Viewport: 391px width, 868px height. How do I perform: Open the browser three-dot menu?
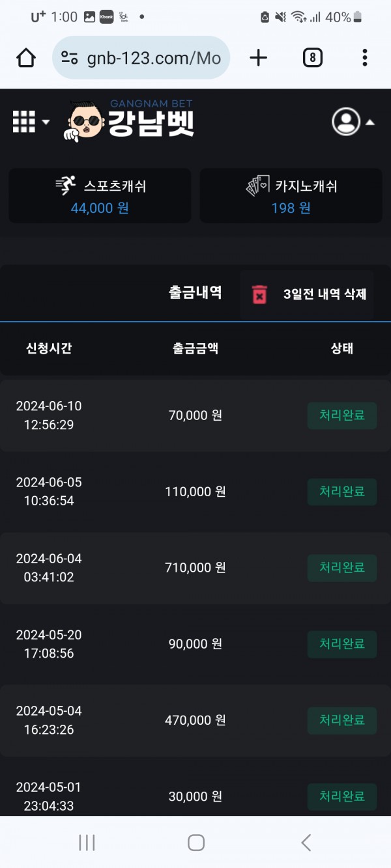(x=365, y=59)
